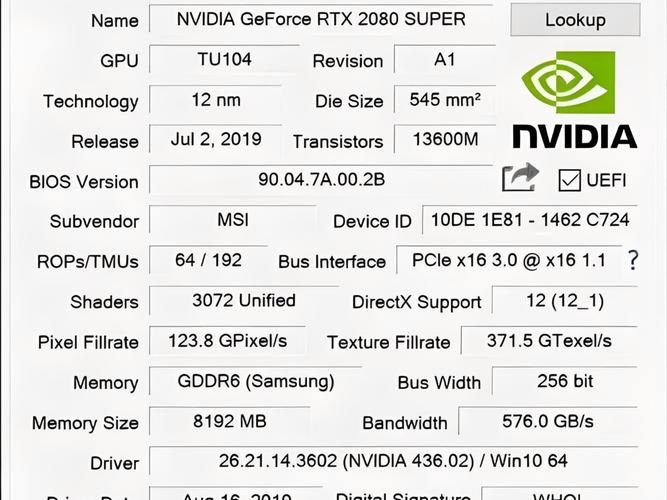Click the Device ID value 10DE 1E81 - 1462 C724
The height and width of the screenshot is (500, 667).
point(530,220)
